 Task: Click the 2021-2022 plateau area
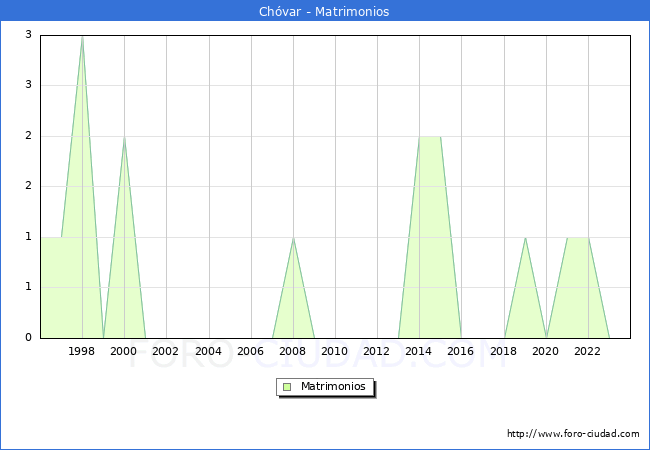(578, 288)
